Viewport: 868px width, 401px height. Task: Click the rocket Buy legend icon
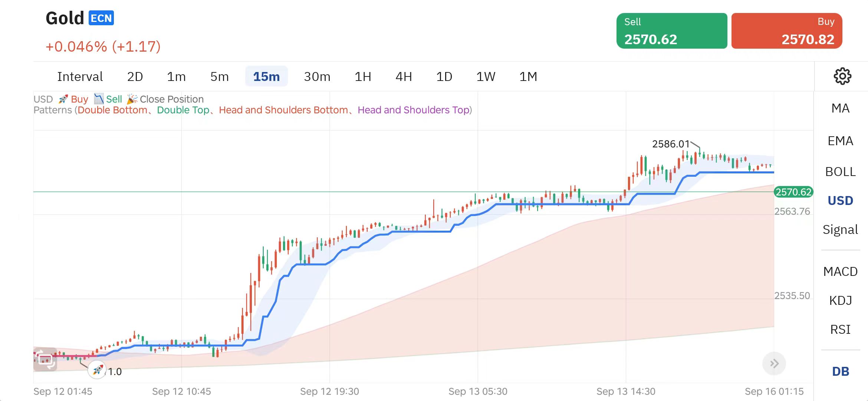(63, 99)
